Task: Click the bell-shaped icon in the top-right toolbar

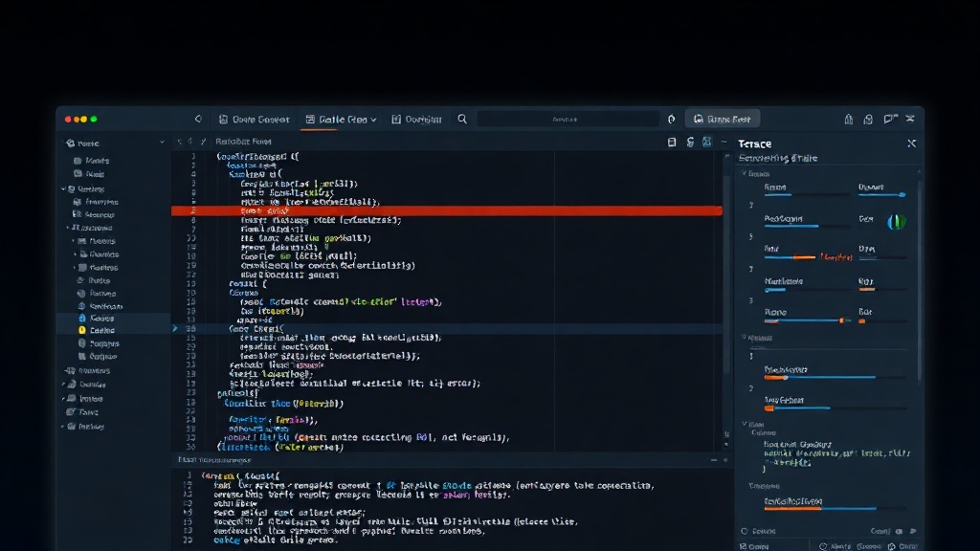Action: click(x=848, y=119)
